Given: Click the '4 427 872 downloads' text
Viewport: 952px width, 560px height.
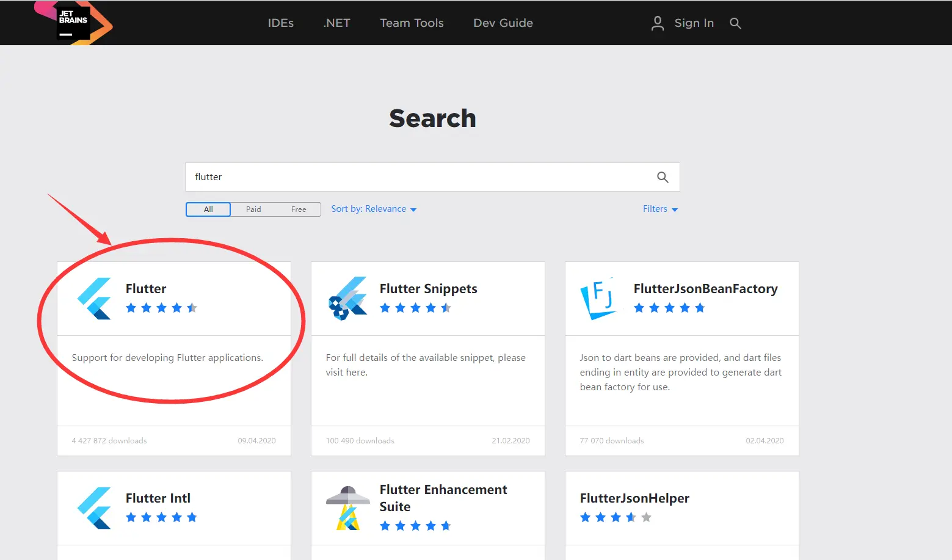Looking at the screenshot, I should (109, 441).
